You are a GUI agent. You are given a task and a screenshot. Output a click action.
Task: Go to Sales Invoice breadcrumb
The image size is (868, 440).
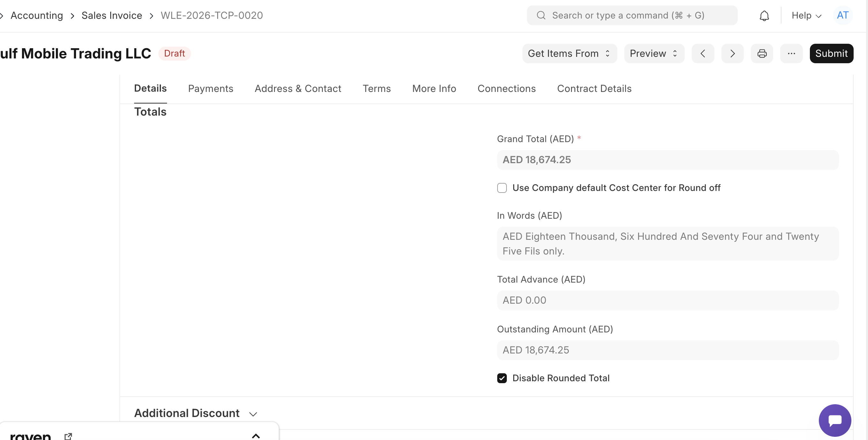pos(112,16)
